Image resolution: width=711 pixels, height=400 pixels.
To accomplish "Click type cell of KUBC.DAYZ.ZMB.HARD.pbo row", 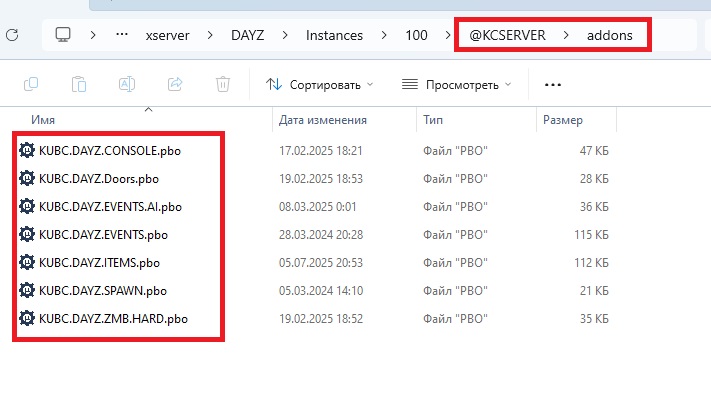I will 455,319.
